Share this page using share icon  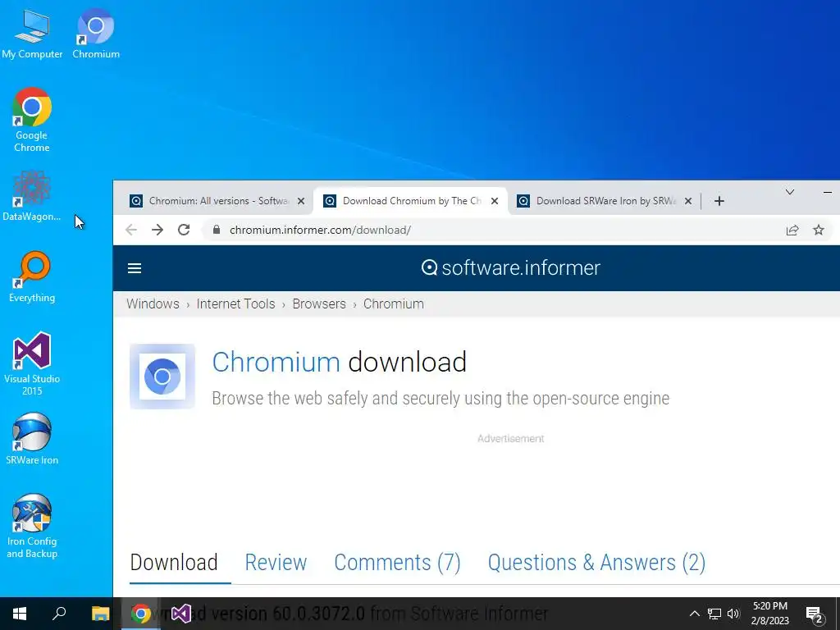tap(792, 230)
